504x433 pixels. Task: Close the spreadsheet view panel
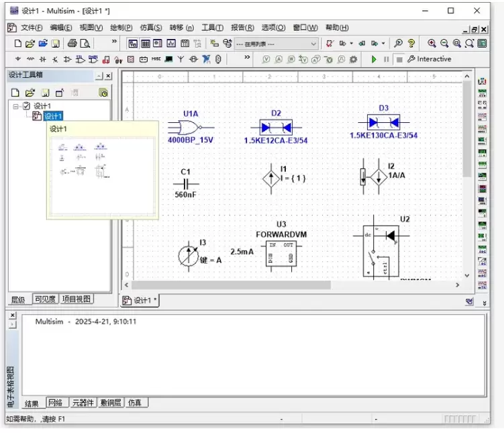(x=13, y=315)
